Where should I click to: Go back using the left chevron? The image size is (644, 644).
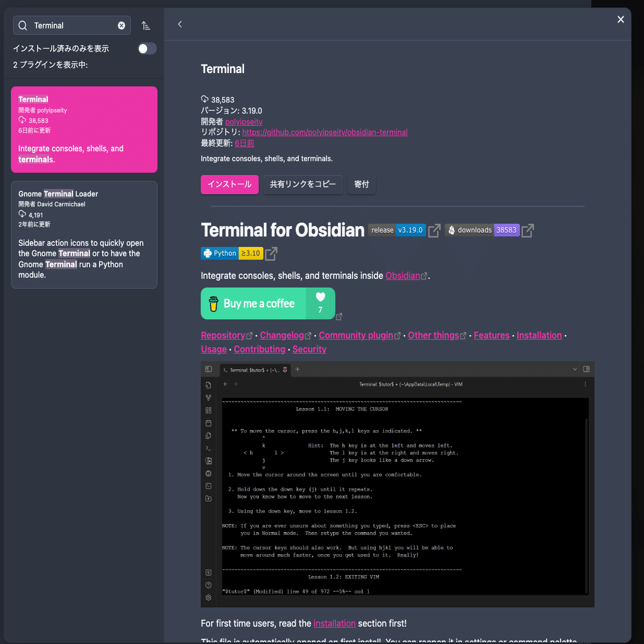tap(180, 24)
